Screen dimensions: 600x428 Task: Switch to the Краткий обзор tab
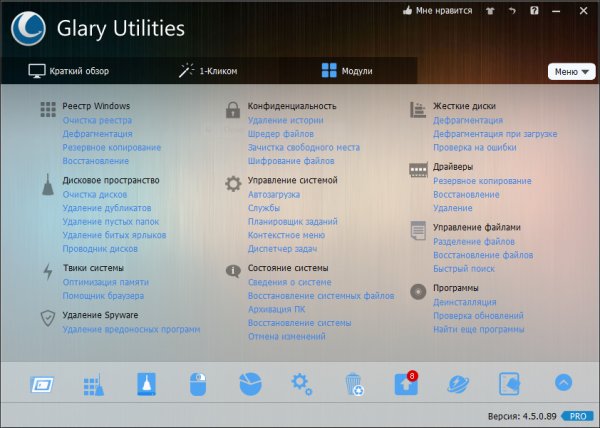click(x=68, y=71)
